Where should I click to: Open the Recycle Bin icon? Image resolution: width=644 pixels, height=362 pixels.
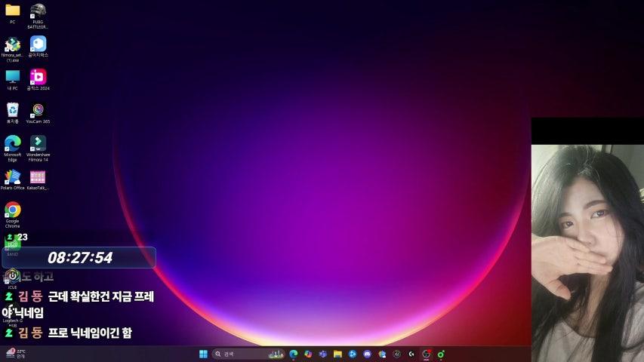(x=12, y=113)
